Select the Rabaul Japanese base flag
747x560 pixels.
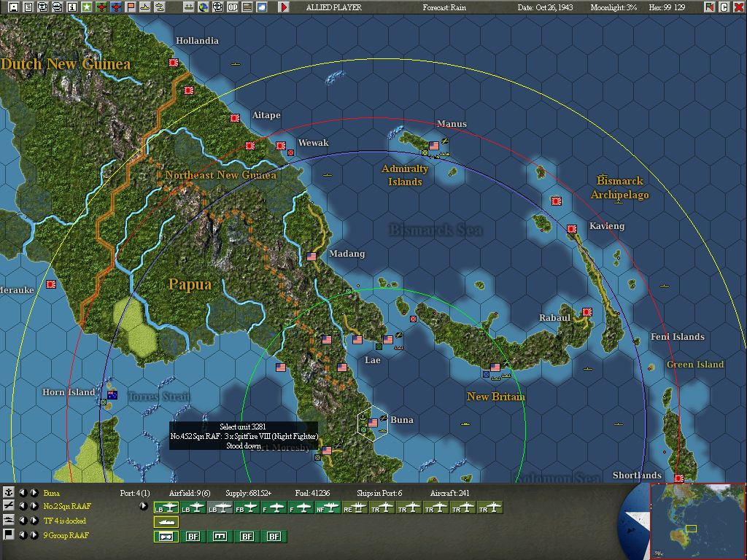click(x=587, y=312)
